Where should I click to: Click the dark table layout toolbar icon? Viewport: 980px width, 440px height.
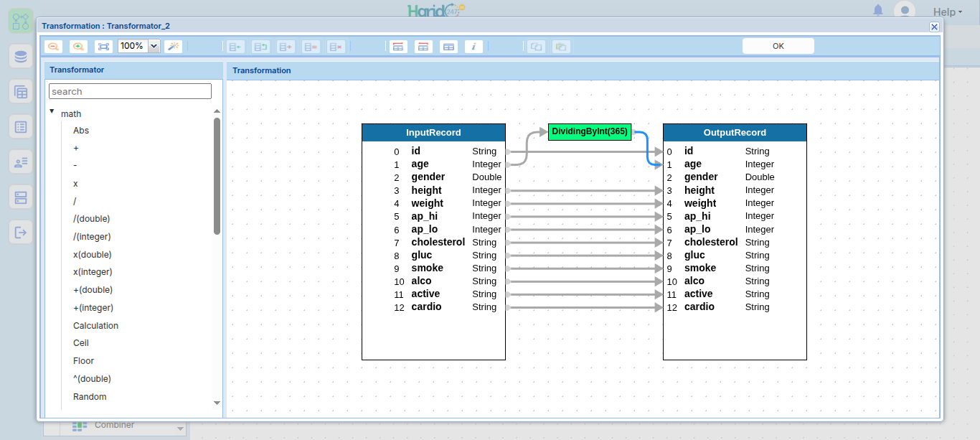click(448, 47)
